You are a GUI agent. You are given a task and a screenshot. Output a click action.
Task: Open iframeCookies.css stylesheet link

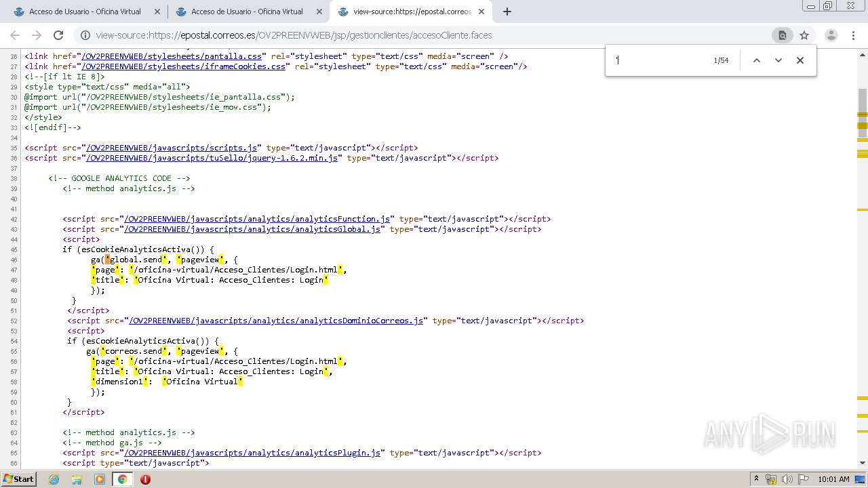click(183, 66)
